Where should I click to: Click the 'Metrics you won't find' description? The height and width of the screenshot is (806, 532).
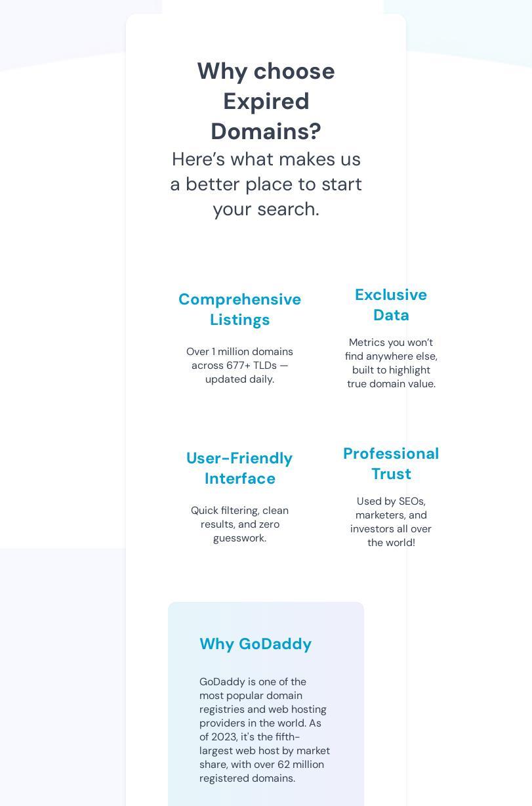(x=391, y=363)
